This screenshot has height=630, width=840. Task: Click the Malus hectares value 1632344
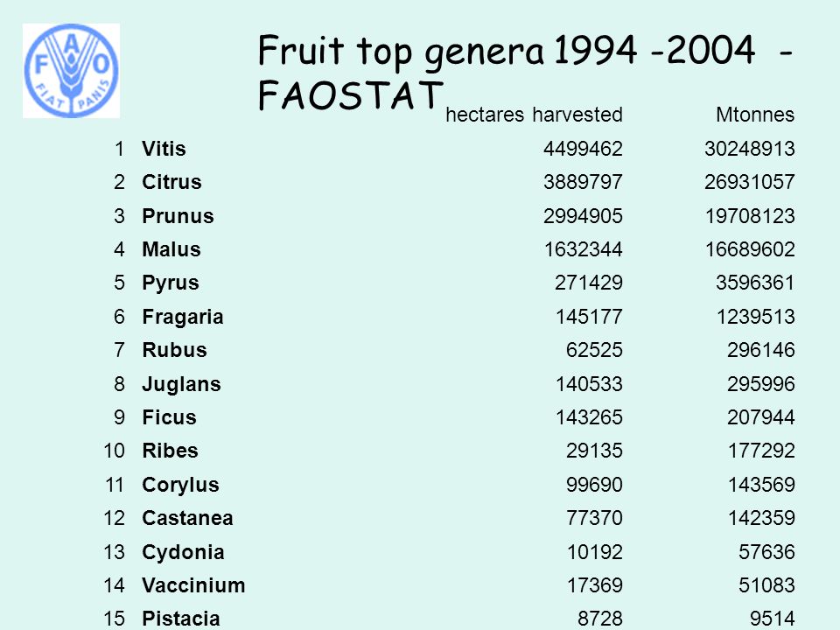click(x=584, y=249)
